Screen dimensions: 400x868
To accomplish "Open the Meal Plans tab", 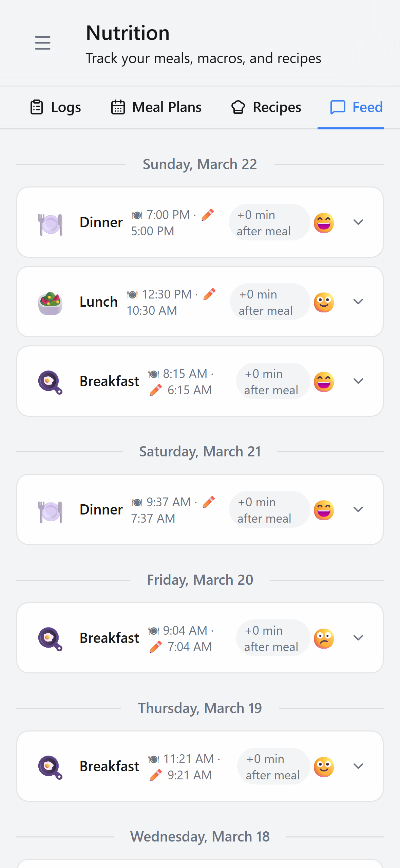I will [x=156, y=107].
